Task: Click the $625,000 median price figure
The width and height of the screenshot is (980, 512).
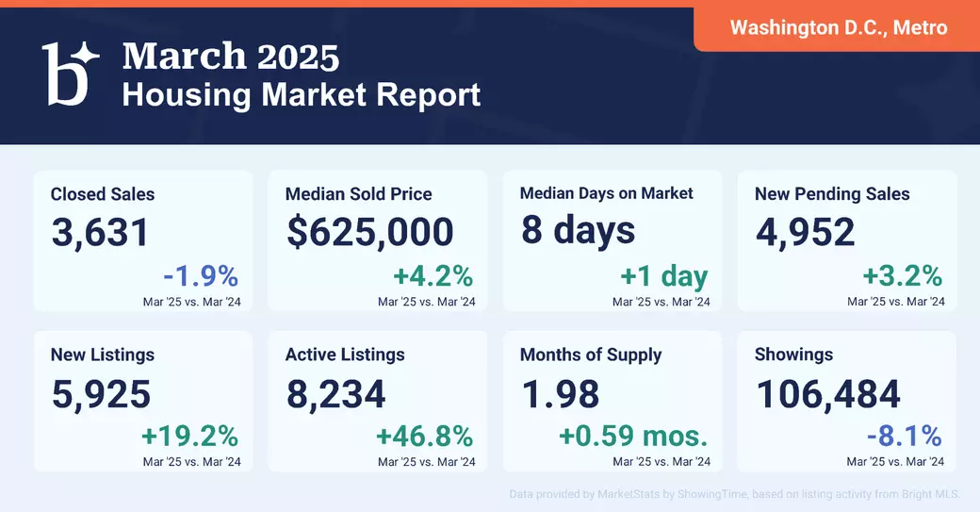Action: [x=370, y=232]
